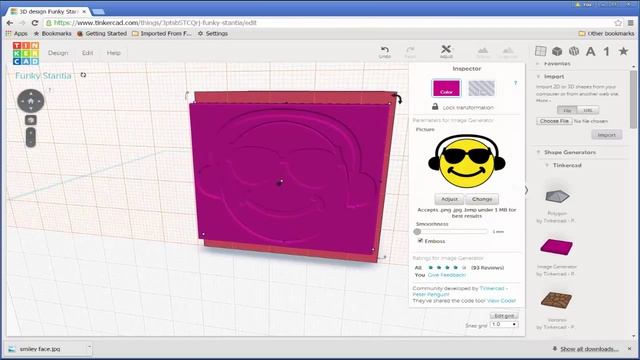Collapse the Shape Generators section
640x360 pixels.
pyautogui.click(x=538, y=152)
